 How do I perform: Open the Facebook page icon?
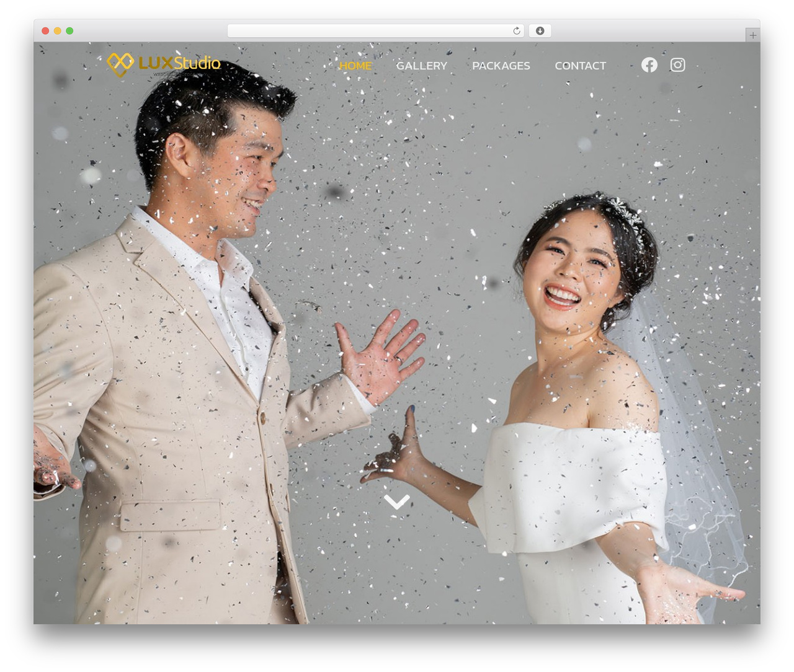[x=649, y=65]
